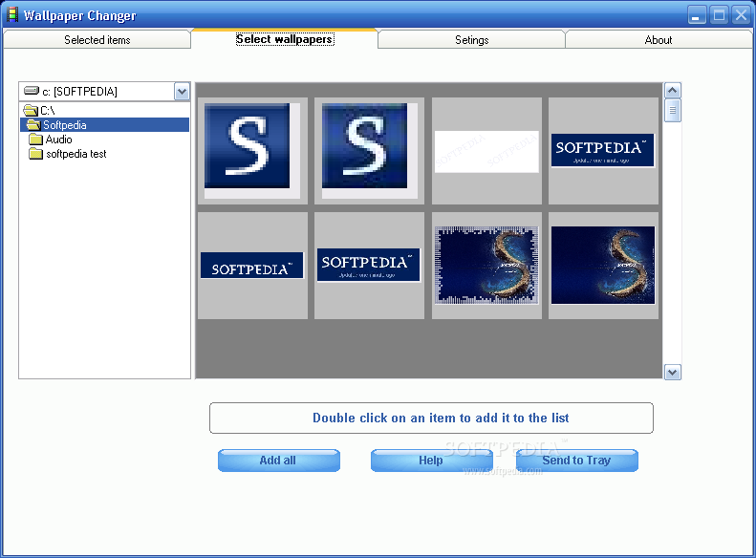Viewport: 756px width, 558px height.
Task: Open the About tab
Action: 659,40
